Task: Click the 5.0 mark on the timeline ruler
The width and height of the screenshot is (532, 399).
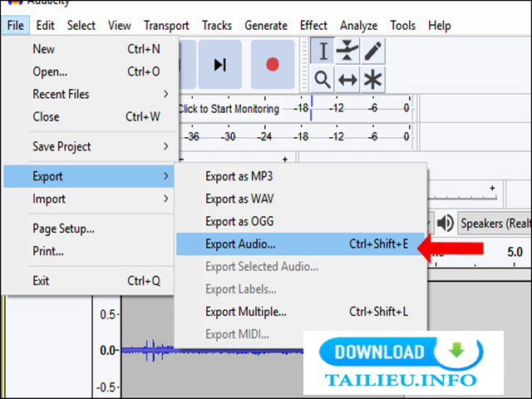Action: [x=515, y=252]
